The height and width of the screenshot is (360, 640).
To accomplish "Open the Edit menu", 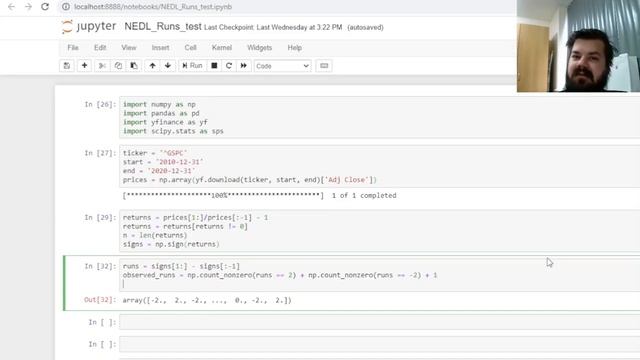I will pos(100,48).
